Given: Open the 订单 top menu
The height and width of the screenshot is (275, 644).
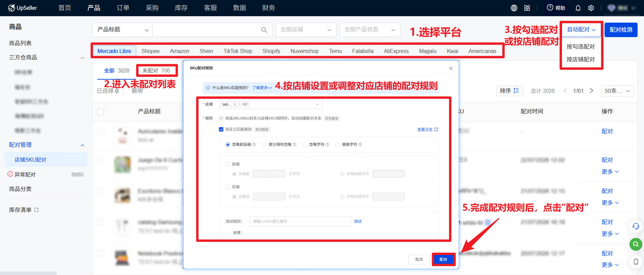Looking at the screenshot, I should pyautogui.click(x=123, y=8).
